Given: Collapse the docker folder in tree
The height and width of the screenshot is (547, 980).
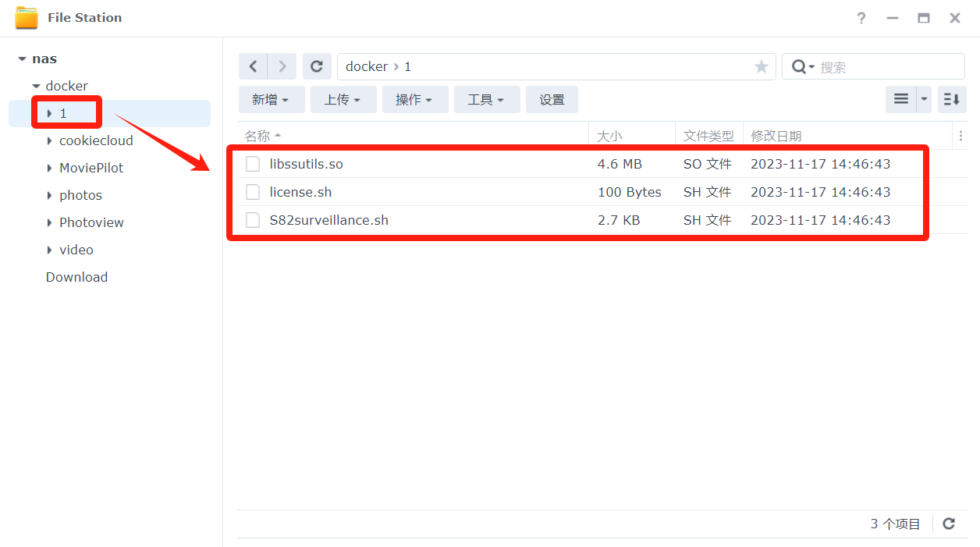Looking at the screenshot, I should click(x=36, y=87).
